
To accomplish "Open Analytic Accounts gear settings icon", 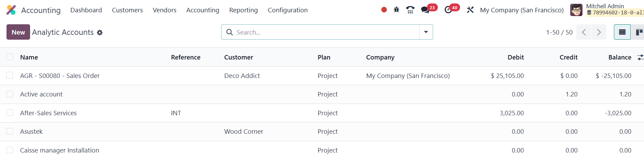I will 100,32.
